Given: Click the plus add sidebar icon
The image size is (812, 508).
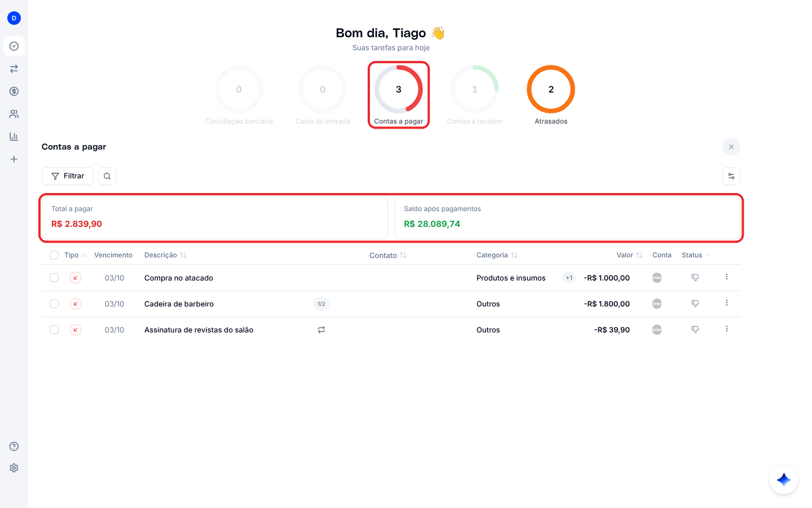Looking at the screenshot, I should coord(14,159).
